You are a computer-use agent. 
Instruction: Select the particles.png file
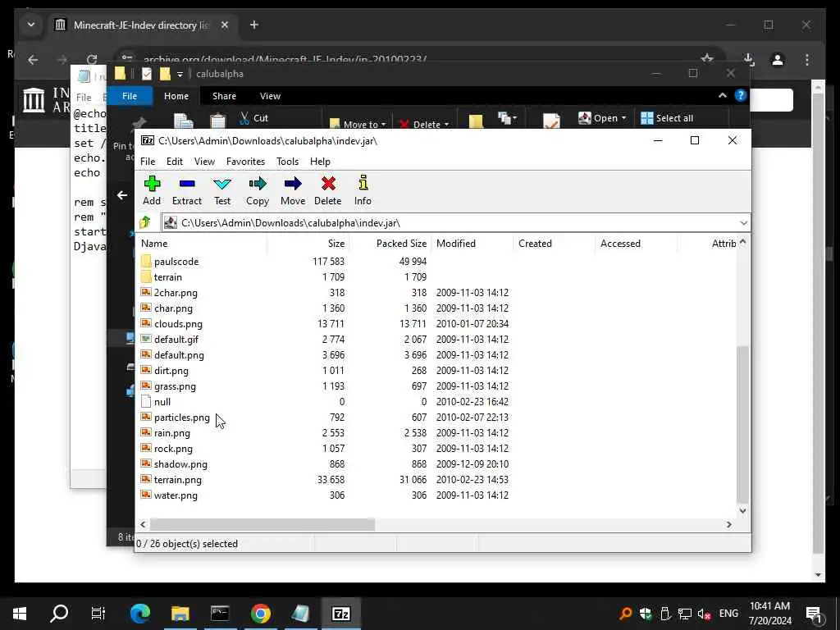click(181, 417)
